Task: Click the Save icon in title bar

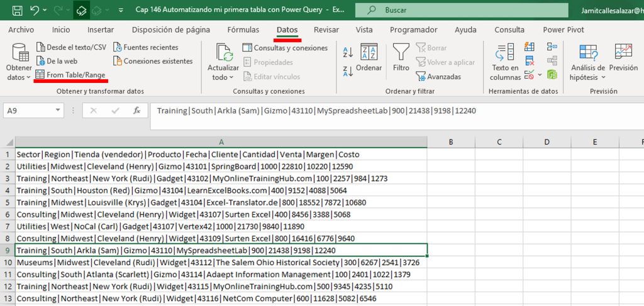Action: (x=17, y=10)
